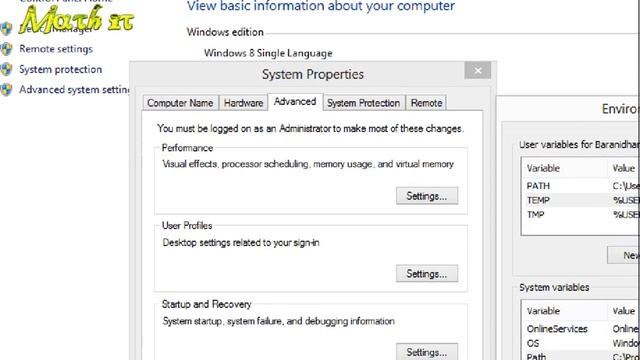The image size is (640, 360).
Task: Select the Advanced tab
Action: [295, 102]
